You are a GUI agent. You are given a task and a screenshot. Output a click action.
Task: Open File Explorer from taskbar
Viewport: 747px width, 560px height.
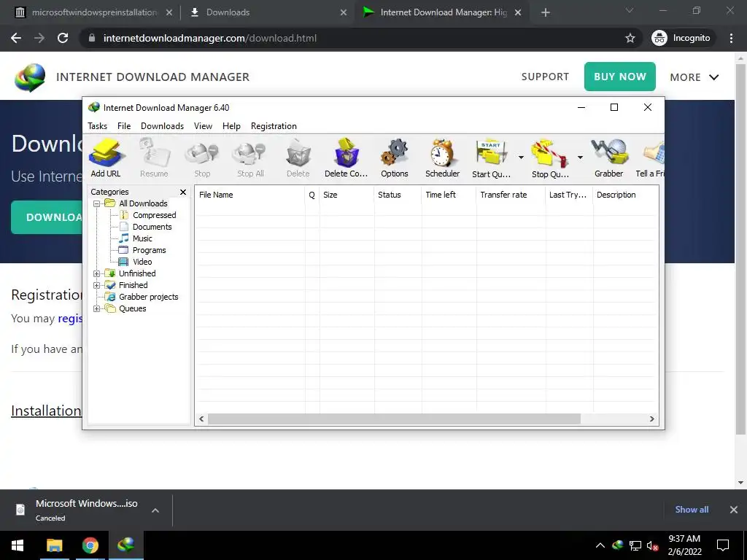(x=54, y=545)
